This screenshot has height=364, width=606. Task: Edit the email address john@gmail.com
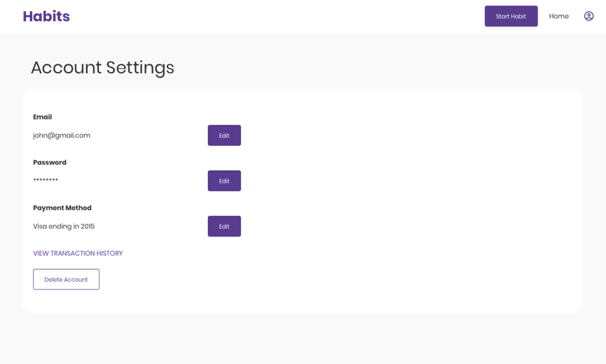click(224, 135)
